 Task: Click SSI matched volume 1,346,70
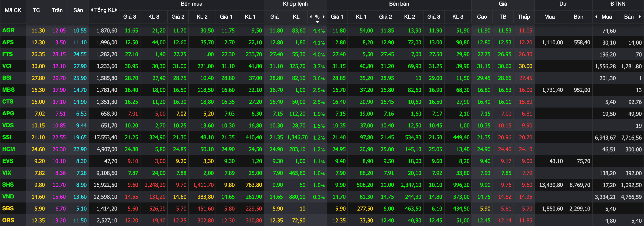(x=297, y=137)
